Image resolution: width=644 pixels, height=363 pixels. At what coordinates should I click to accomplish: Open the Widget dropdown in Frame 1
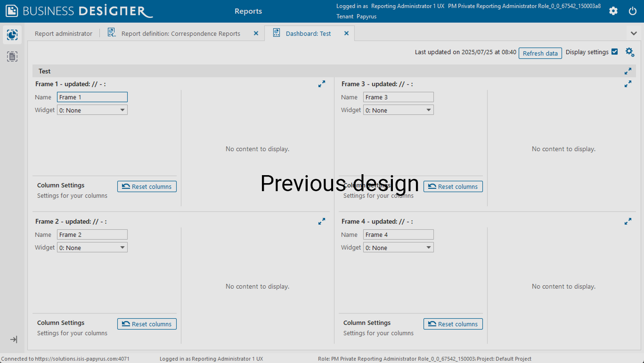click(x=92, y=110)
